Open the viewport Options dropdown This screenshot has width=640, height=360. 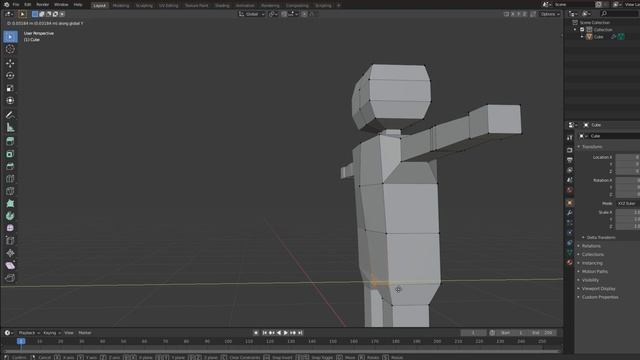pos(550,14)
